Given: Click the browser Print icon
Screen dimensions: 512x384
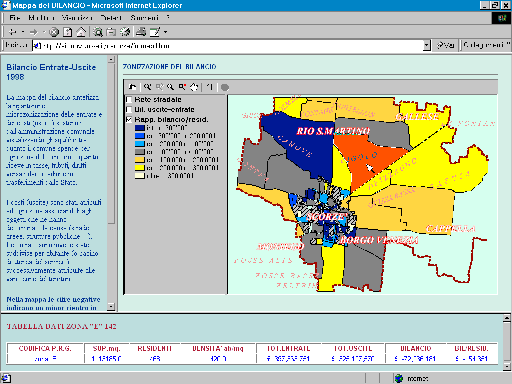Looking at the screenshot, I should [x=141, y=32].
